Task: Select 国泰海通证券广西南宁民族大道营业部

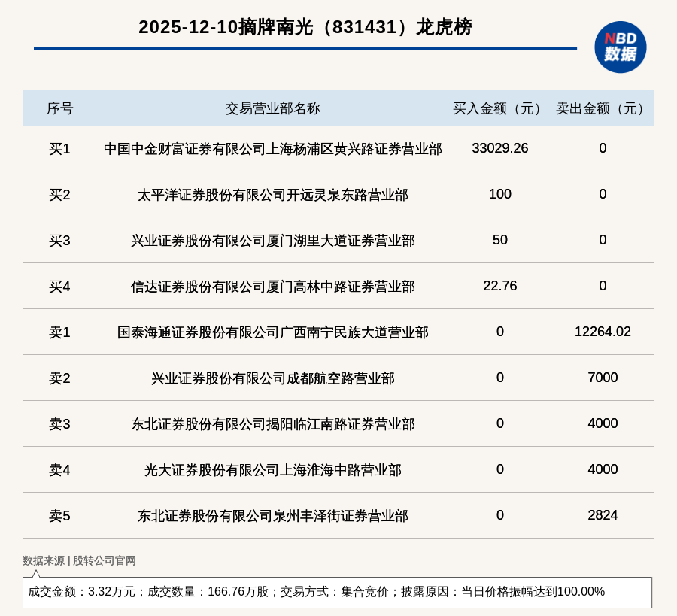Action: point(272,332)
